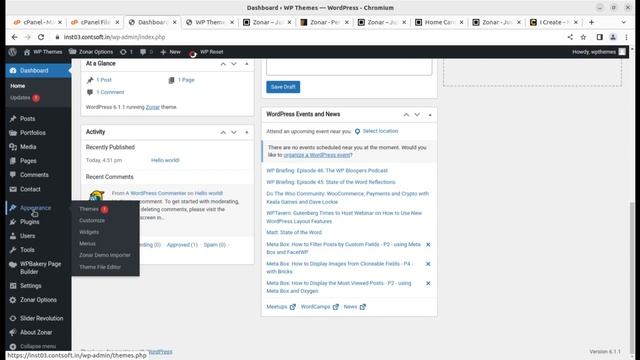Open comments bubble in admin bar
The width and height of the screenshot is (640, 360).
[147, 52]
